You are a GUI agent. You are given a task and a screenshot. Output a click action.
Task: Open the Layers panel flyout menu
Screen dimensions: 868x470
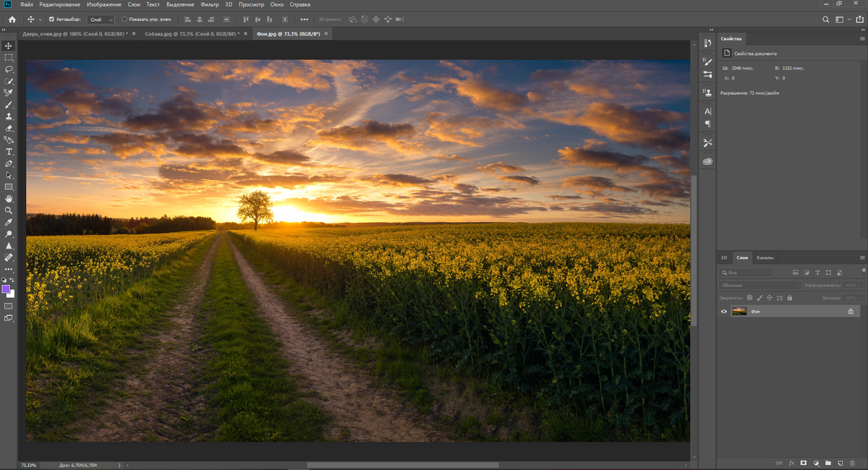862,257
